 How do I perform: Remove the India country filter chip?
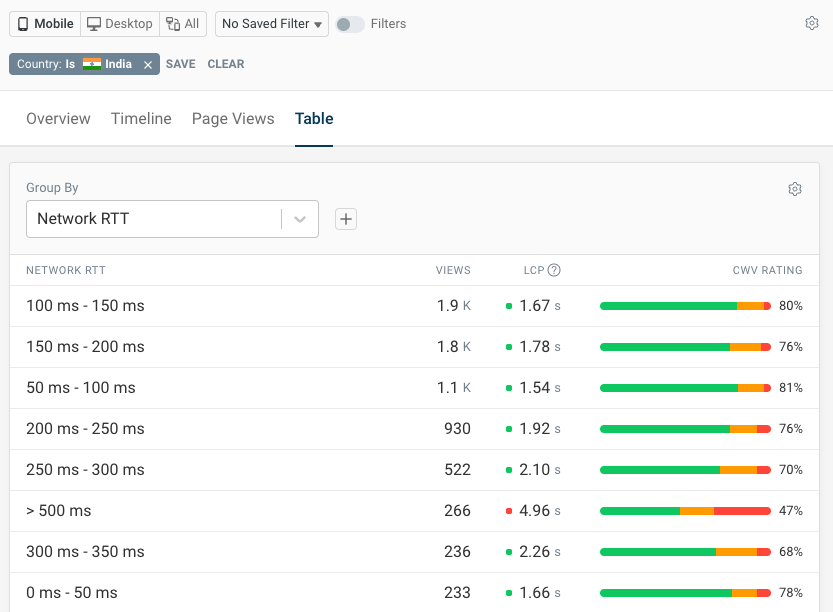pos(148,64)
